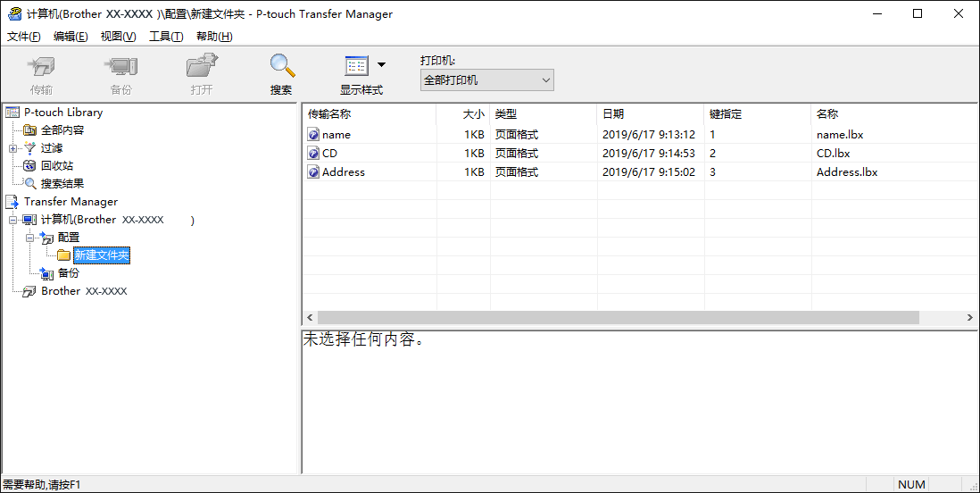This screenshot has width=980, height=493.
Task: Click the scrollbar left arrow
Action: (x=309, y=318)
